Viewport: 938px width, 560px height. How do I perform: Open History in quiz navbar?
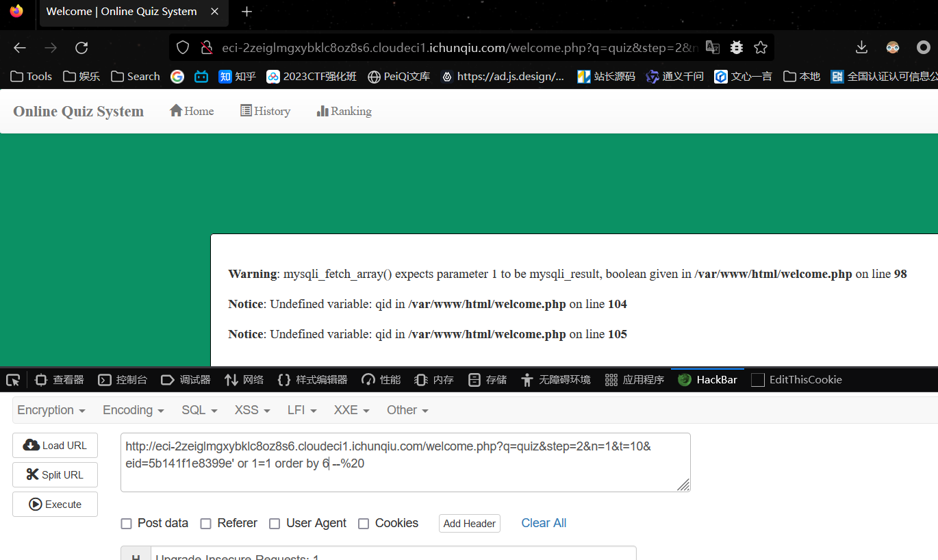pyautogui.click(x=266, y=111)
